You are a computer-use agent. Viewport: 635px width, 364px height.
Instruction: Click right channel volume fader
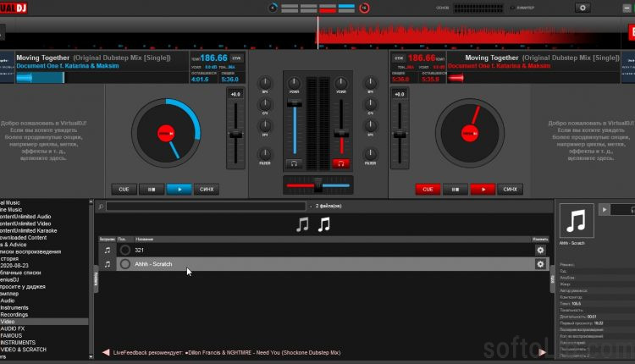[341, 133]
